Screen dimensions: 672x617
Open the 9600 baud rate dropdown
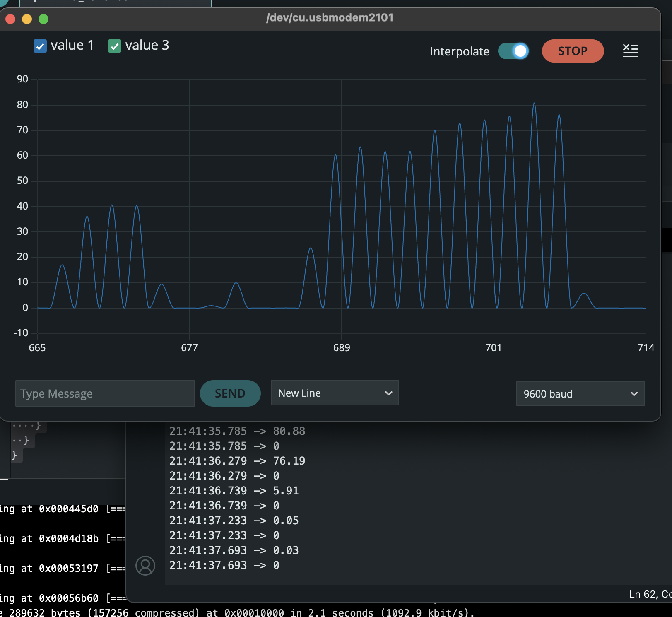[580, 394]
